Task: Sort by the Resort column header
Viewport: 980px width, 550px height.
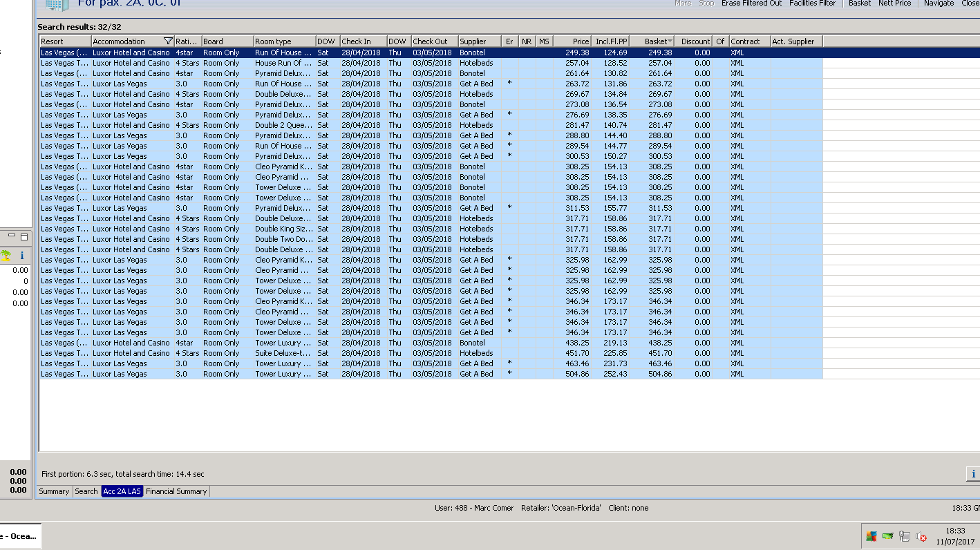Action: coord(65,41)
